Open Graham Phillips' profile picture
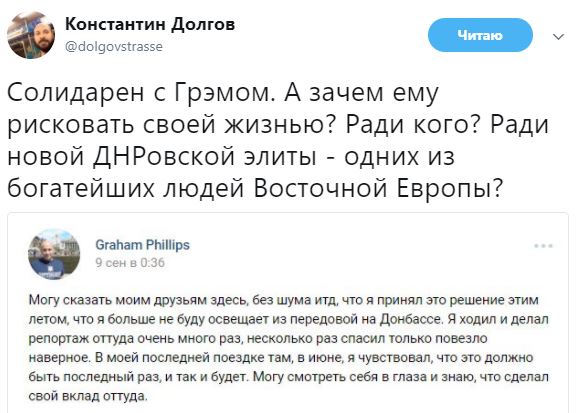 [x=54, y=254]
